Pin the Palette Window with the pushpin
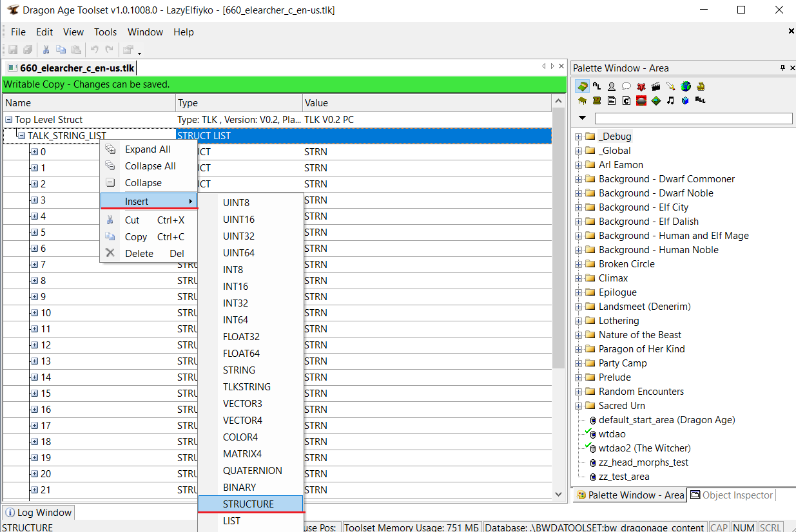The image size is (796, 532). [x=782, y=68]
